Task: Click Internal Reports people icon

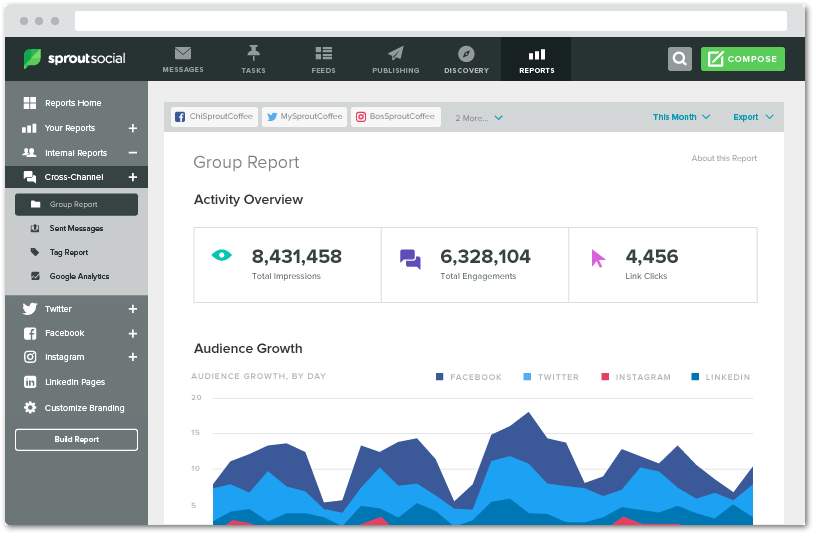Action: tap(29, 153)
